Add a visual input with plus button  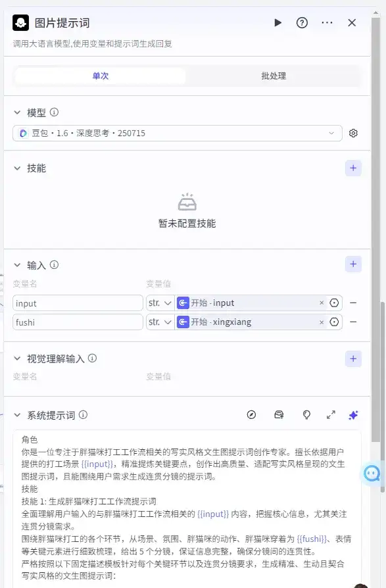coord(353,359)
